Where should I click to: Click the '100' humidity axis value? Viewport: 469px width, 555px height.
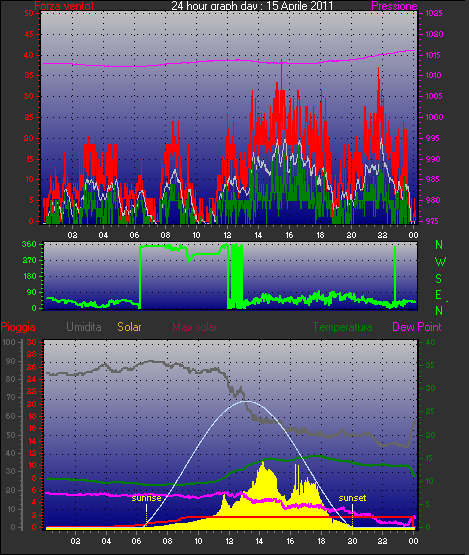pos(9,342)
